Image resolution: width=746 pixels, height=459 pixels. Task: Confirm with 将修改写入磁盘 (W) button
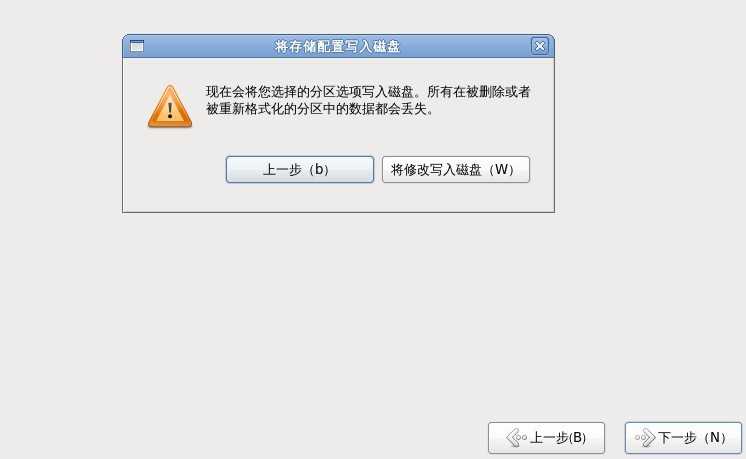(x=456, y=169)
